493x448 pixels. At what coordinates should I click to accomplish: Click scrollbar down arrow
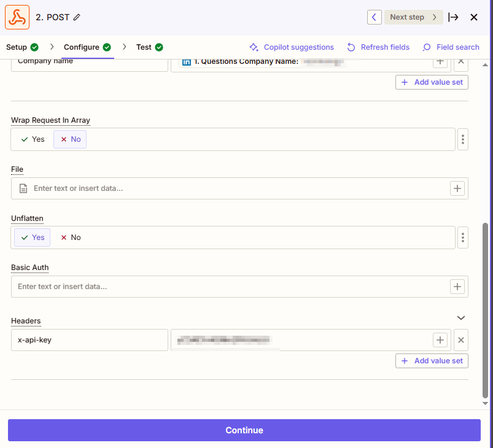coord(485,403)
